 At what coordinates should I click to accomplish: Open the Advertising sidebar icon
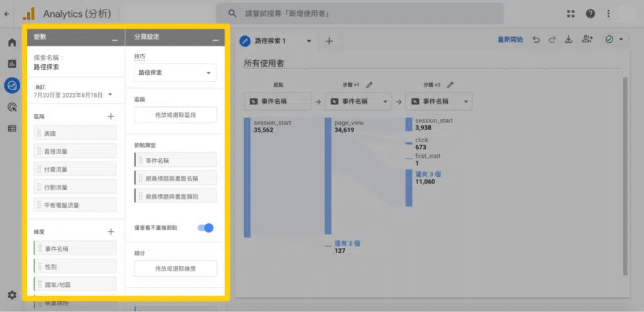point(13,107)
